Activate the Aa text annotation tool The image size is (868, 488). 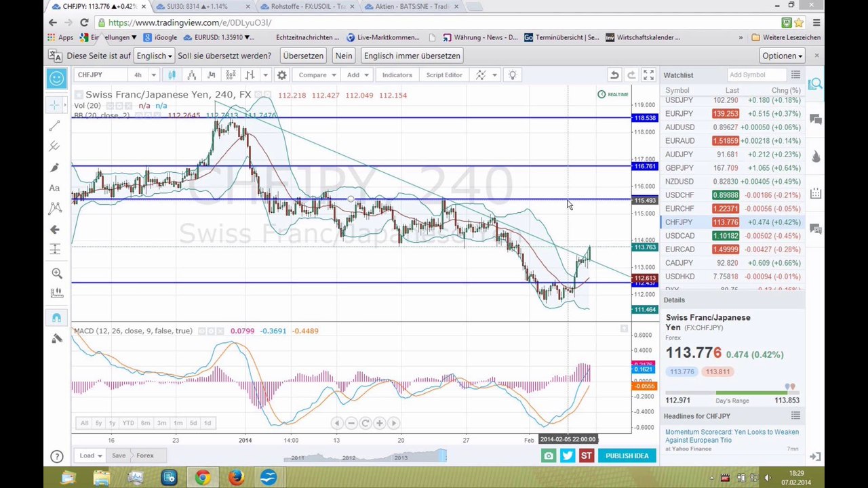click(56, 188)
